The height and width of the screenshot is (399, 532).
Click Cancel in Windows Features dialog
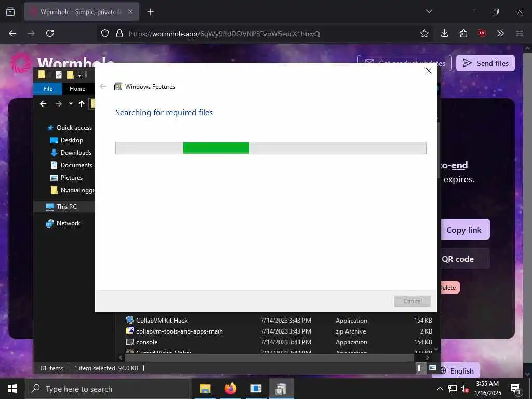pyautogui.click(x=412, y=301)
